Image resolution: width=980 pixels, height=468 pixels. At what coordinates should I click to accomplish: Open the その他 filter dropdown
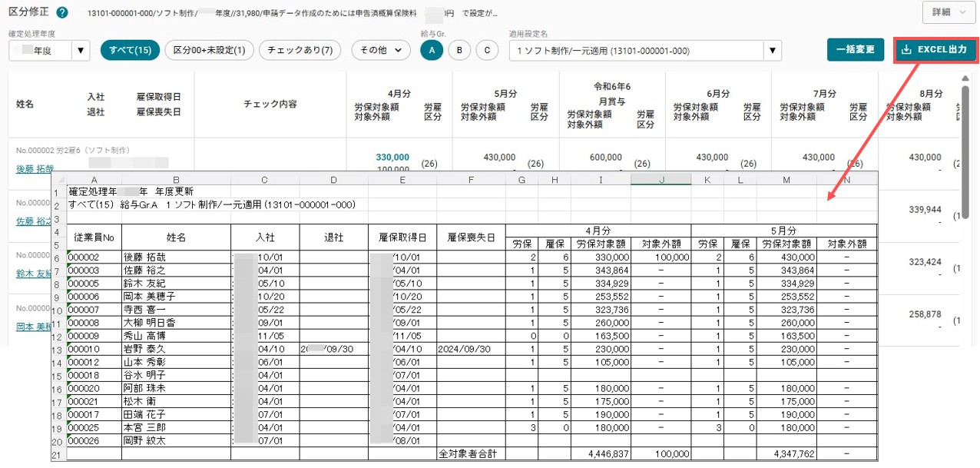[381, 50]
